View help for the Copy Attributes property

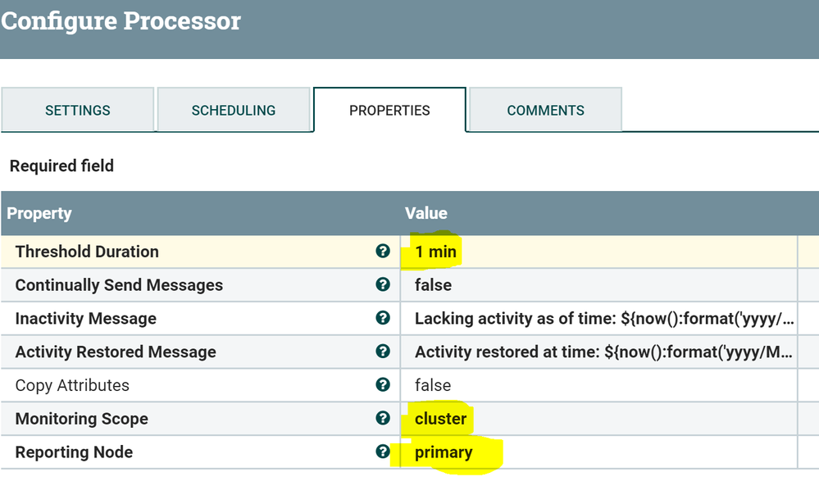point(382,385)
